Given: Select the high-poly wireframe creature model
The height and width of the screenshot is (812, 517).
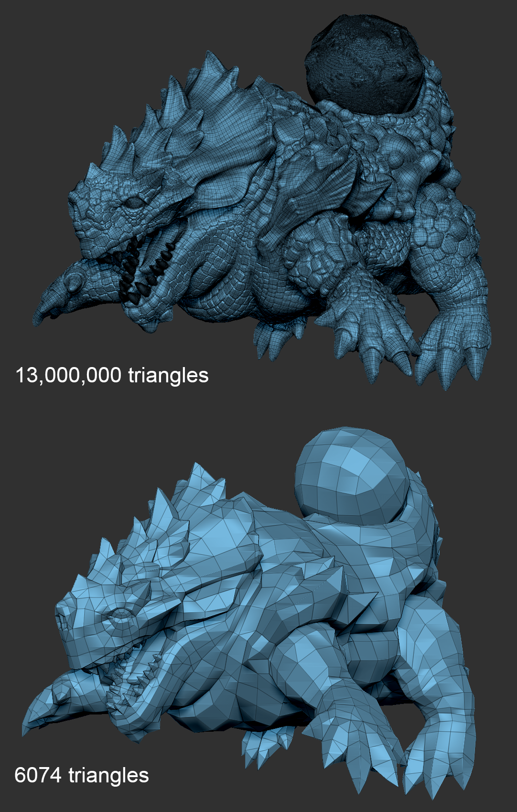Looking at the screenshot, I should click(x=262, y=201).
